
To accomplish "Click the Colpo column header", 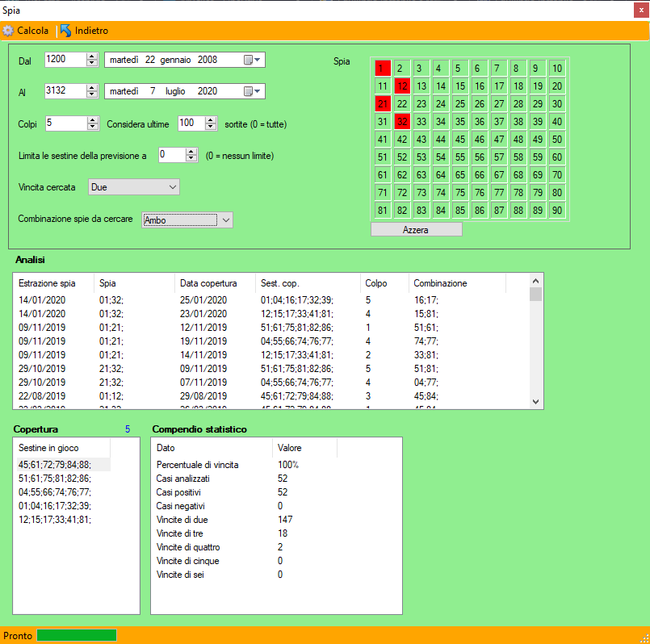I will (384, 283).
